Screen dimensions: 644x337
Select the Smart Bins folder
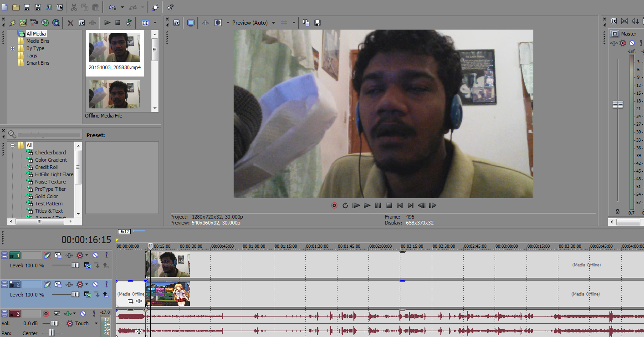(38, 63)
